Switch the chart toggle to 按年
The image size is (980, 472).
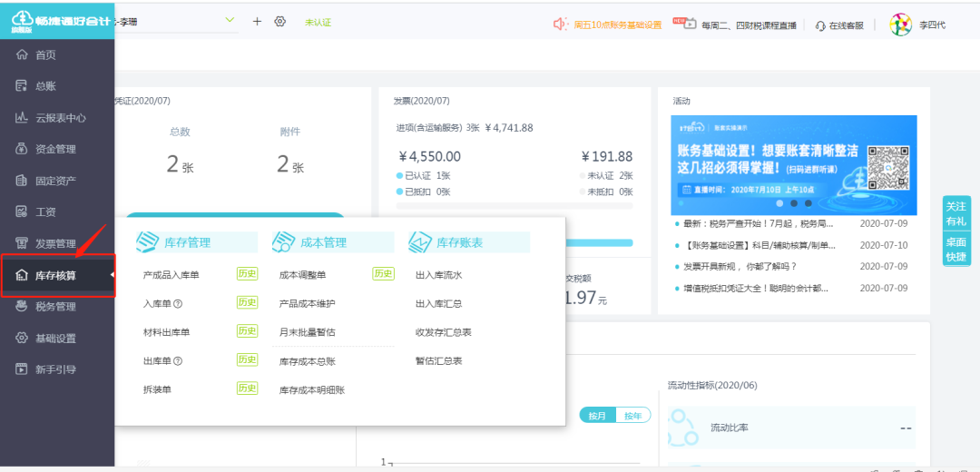pyautogui.click(x=632, y=416)
